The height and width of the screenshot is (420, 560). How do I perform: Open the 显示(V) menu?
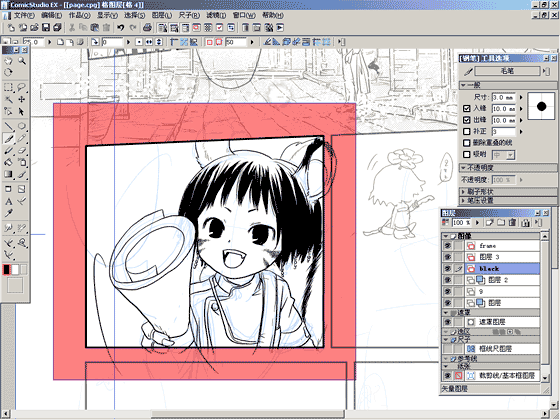[107, 15]
